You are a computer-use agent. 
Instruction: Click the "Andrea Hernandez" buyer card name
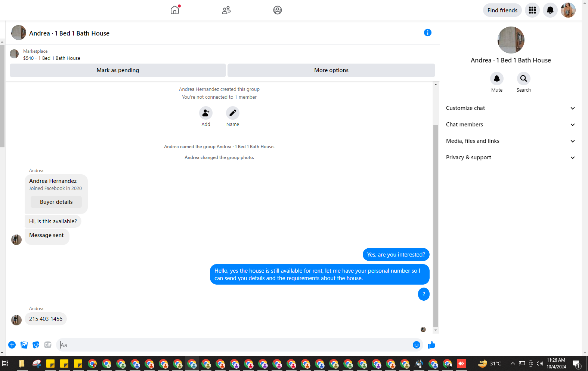(53, 181)
